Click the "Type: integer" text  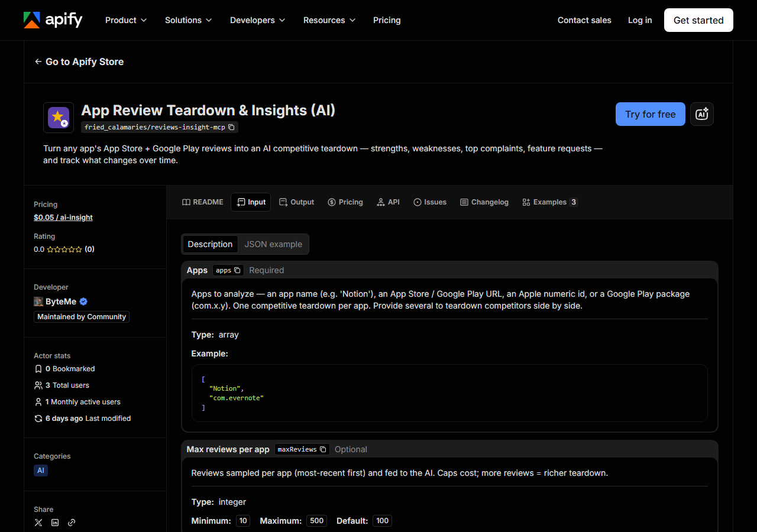coord(219,502)
